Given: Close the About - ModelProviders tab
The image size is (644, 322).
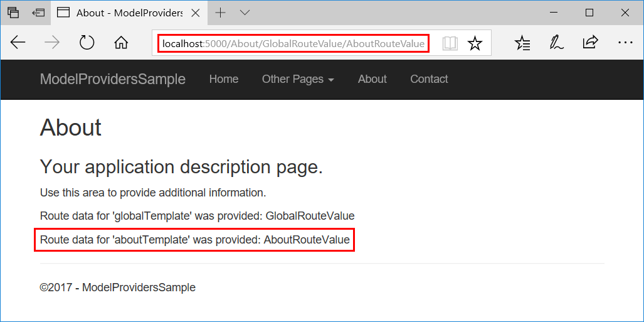Looking at the screenshot, I should [196, 13].
